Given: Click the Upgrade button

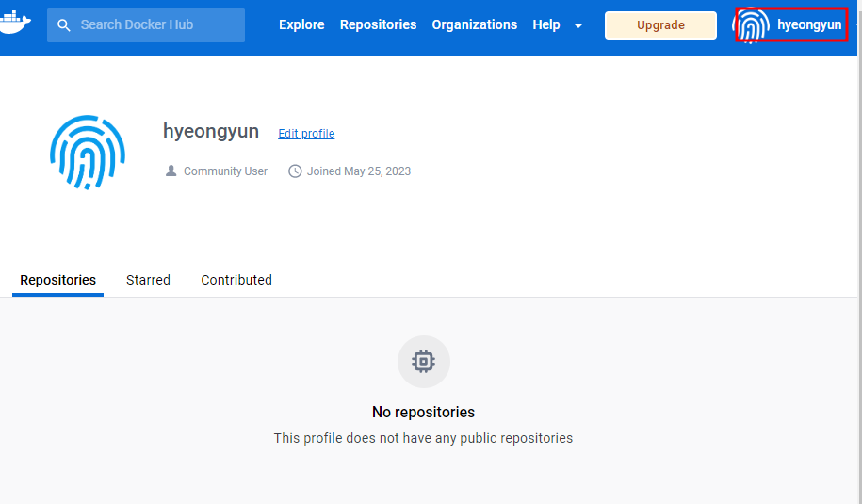Looking at the screenshot, I should click(x=660, y=25).
